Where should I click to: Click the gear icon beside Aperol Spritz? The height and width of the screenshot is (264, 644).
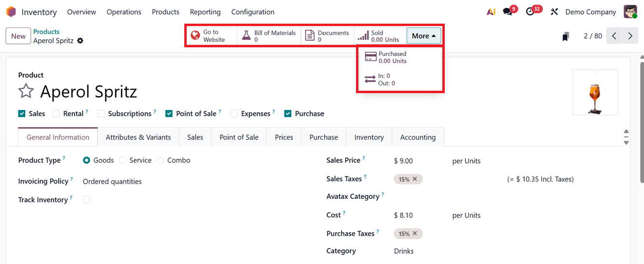pos(80,41)
